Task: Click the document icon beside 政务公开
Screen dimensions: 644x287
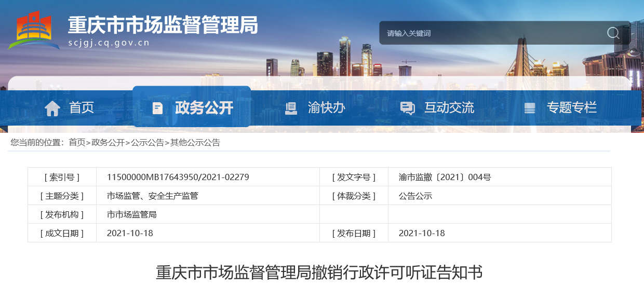Action: tap(157, 108)
